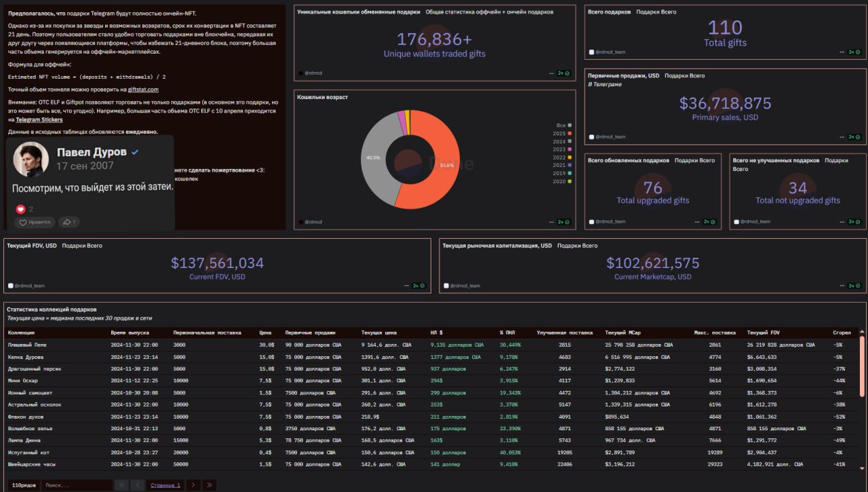Click the 2020 legend color swatch
Image resolution: width=868 pixels, height=492 pixels.
[x=570, y=181]
